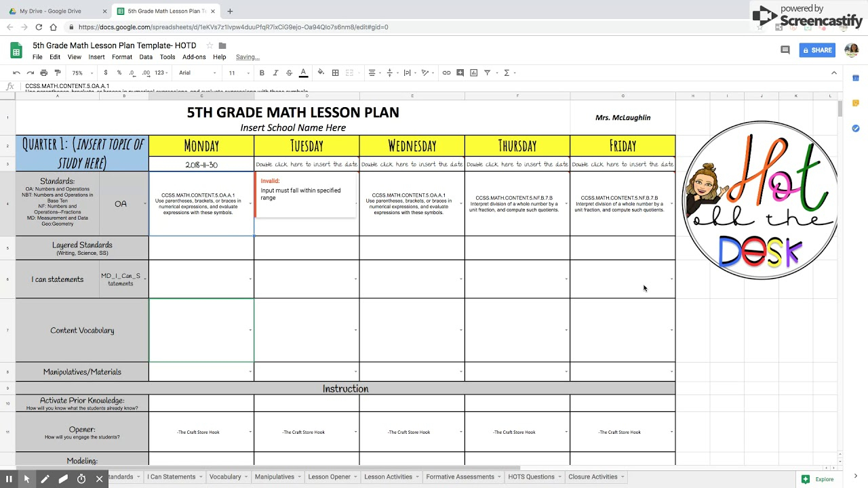Select the Screencastify eraser tool
This screenshot has width=868, height=488.
point(63,479)
